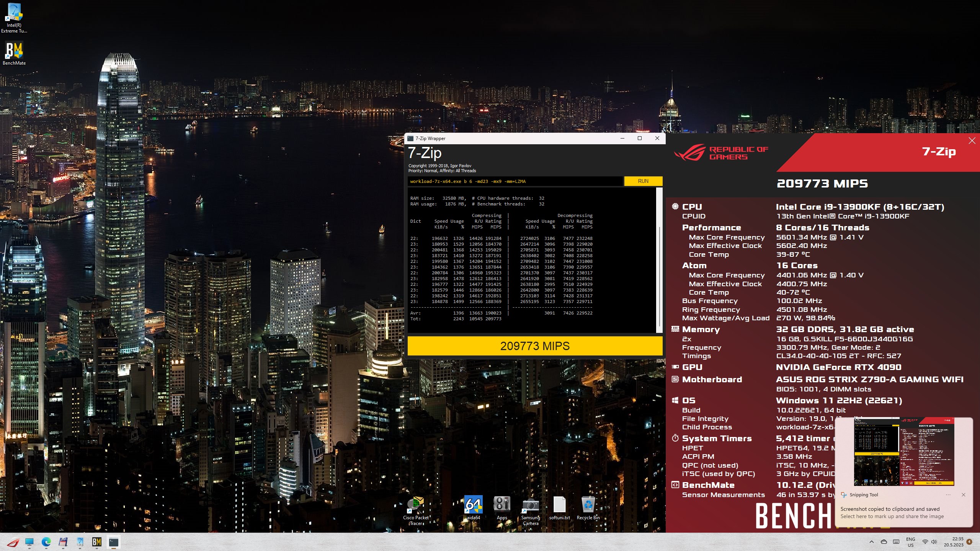Image resolution: width=980 pixels, height=551 pixels.
Task: Open the Cisco Packet Tracer desktop icon
Action: point(416,511)
